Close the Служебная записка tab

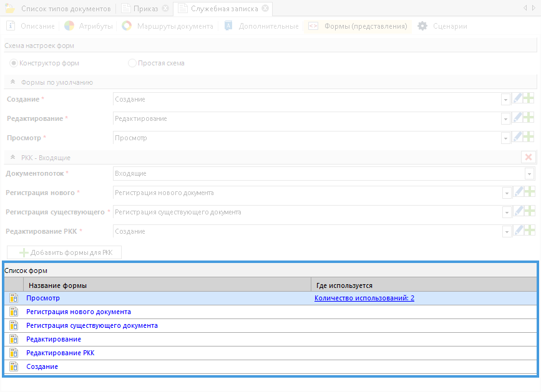265,9
